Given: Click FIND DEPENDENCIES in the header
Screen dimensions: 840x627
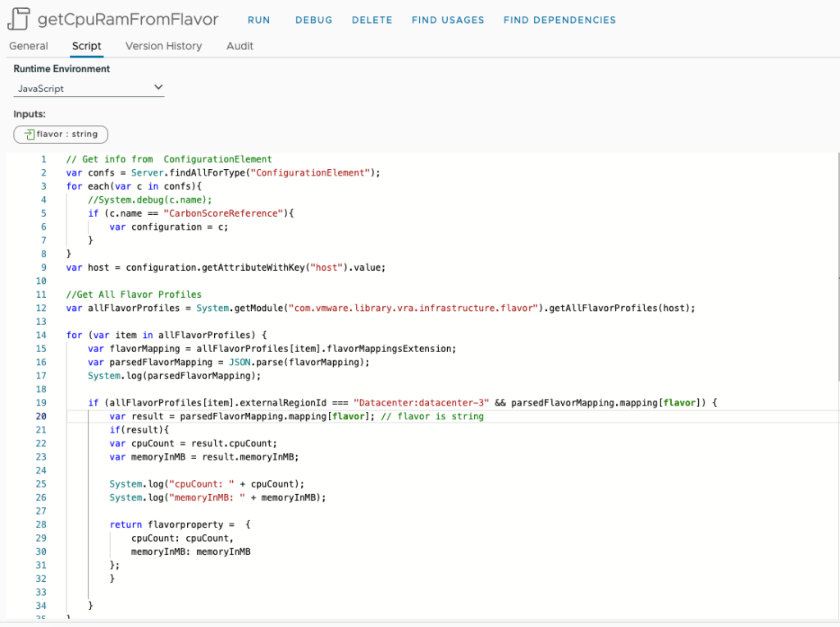Looking at the screenshot, I should click(559, 21).
